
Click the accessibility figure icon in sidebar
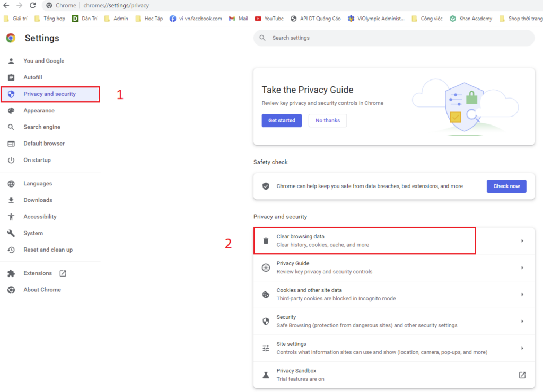click(11, 217)
